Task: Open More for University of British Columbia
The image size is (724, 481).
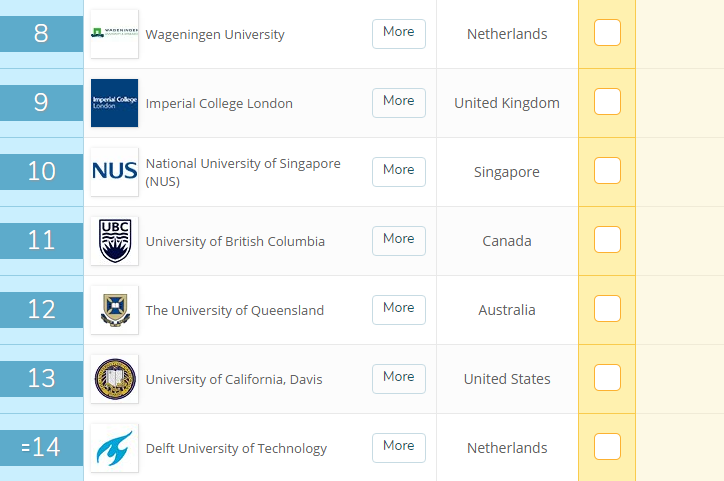Action: pos(398,240)
